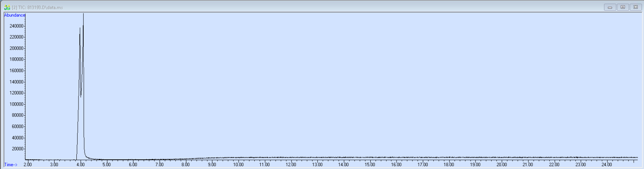Image resolution: width=644 pixels, height=169 pixels.
Task: Click the 8.00 time axis label
Action: click(x=186, y=165)
